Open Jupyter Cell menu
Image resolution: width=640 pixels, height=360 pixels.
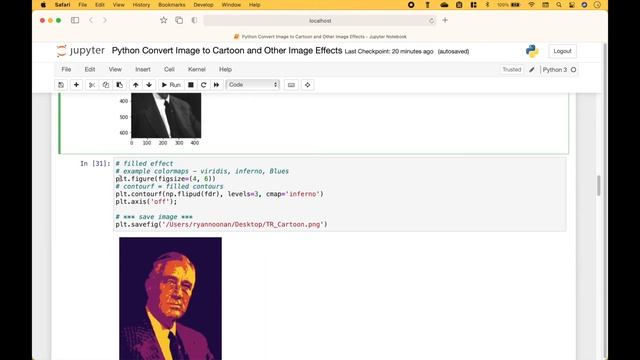tap(169, 69)
